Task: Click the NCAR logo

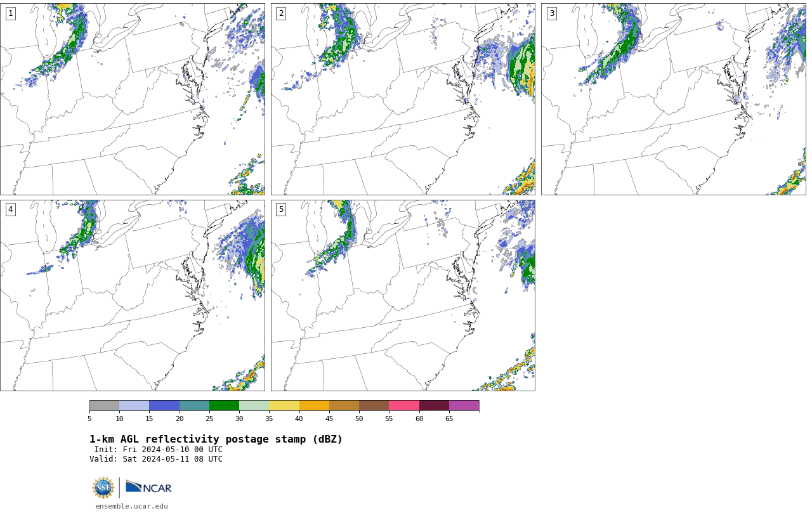Action: click(x=148, y=487)
